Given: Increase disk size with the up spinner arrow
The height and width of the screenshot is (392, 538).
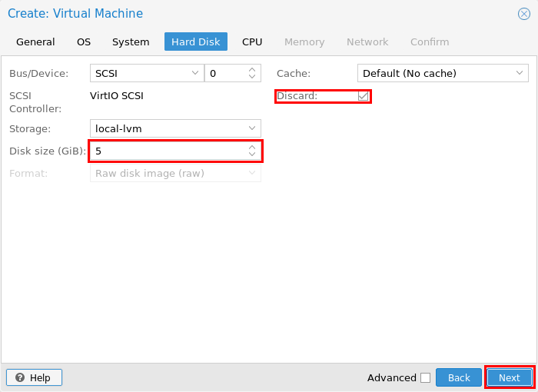Looking at the screenshot, I should click(252, 148).
